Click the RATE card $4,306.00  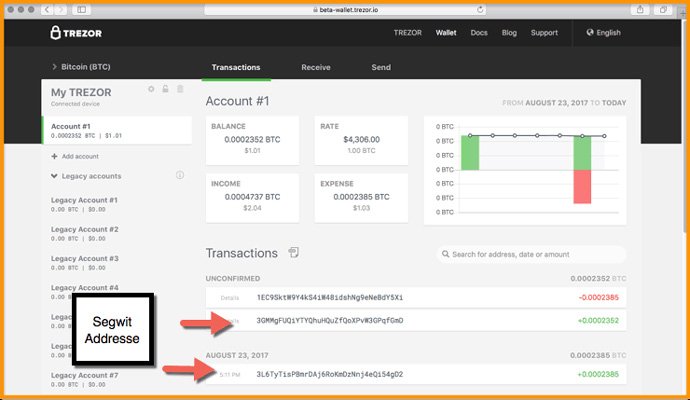[361, 140]
